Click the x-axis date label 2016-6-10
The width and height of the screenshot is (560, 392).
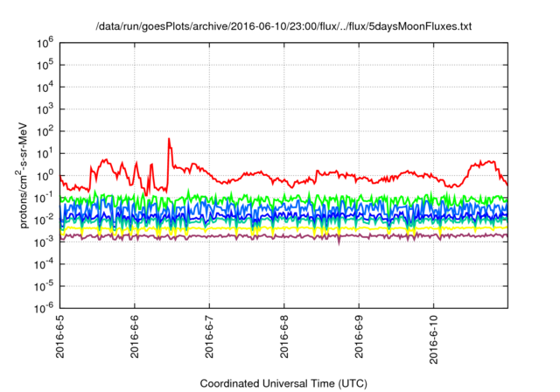pyautogui.click(x=434, y=338)
